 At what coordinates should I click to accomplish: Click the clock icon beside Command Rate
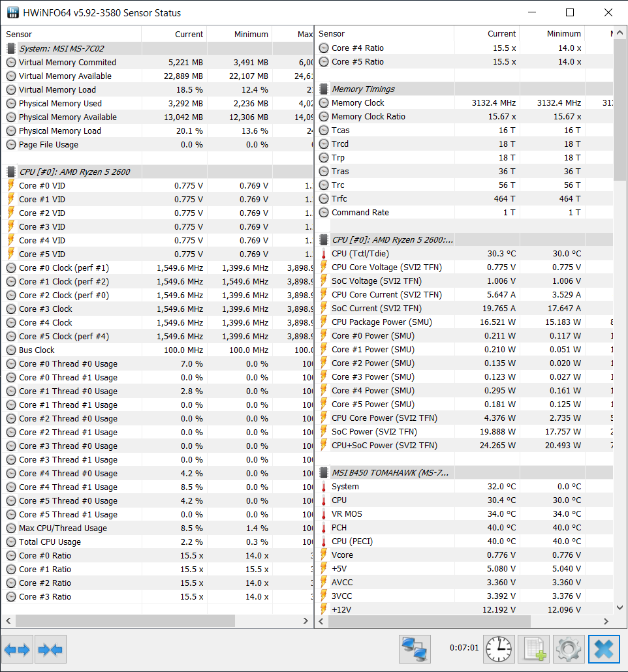pyautogui.click(x=324, y=213)
